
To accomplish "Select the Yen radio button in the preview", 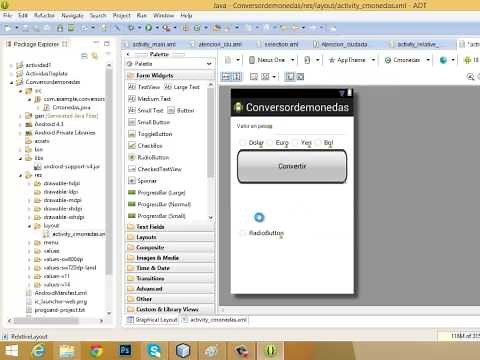I will click(x=302, y=143).
